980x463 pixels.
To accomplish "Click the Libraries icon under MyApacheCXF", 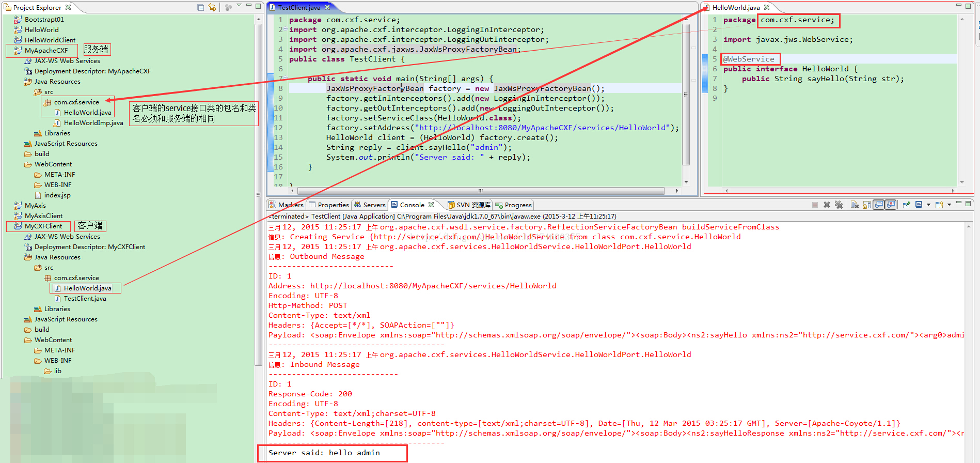I will [38, 133].
